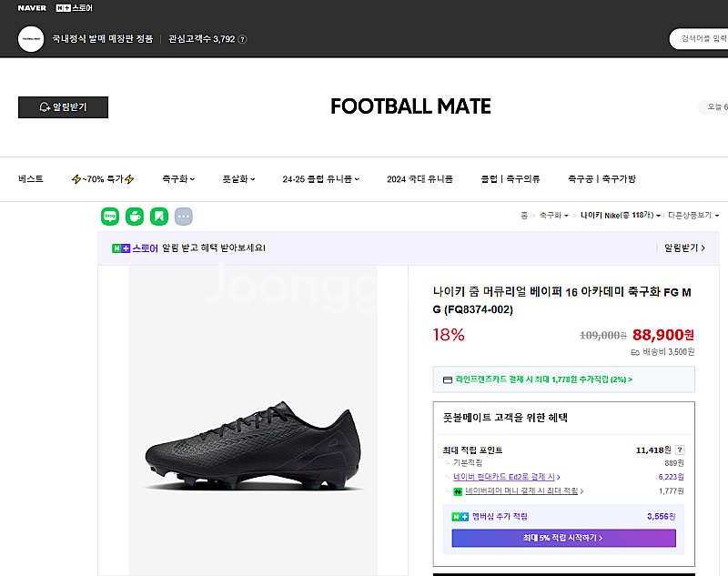This screenshot has height=576, width=728.
Task: Click the N+ icon beside 멤버십 추가 적립
Action: click(460, 517)
